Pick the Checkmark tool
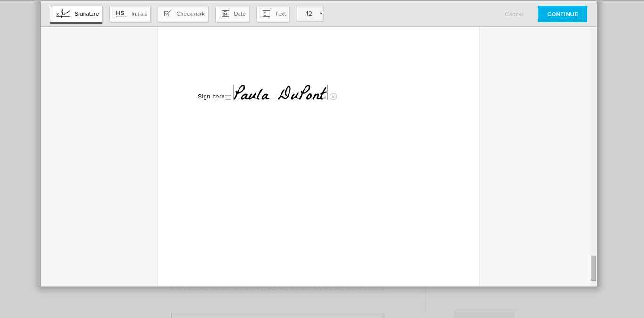Screen dimensions: 644x318 183,14
